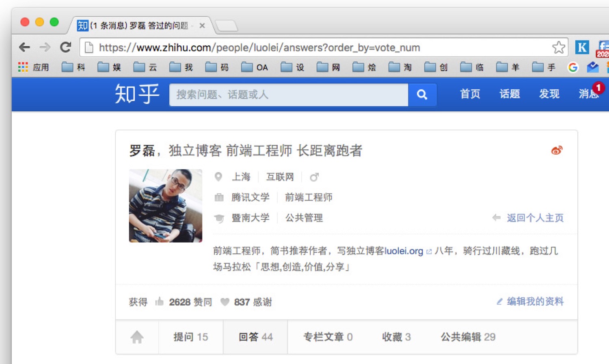Click the Zhihu search input field
This screenshot has height=364, width=609.
(288, 95)
